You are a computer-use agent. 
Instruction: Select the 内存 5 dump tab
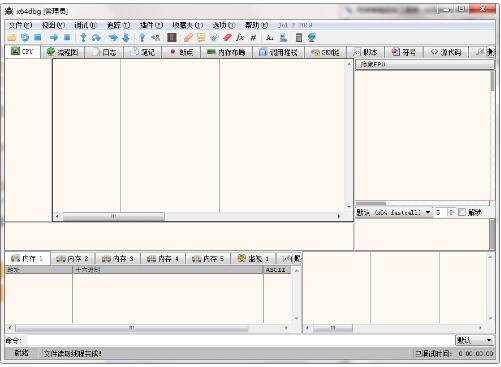point(208,259)
